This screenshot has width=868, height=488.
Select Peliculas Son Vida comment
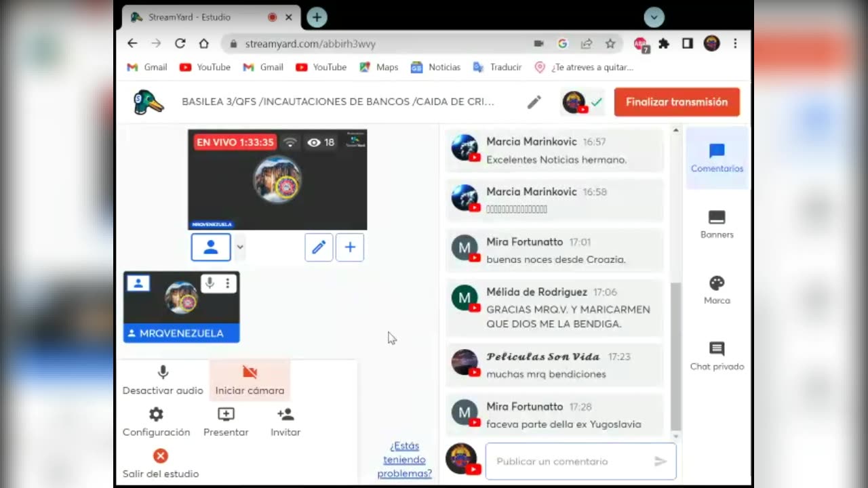(x=555, y=365)
